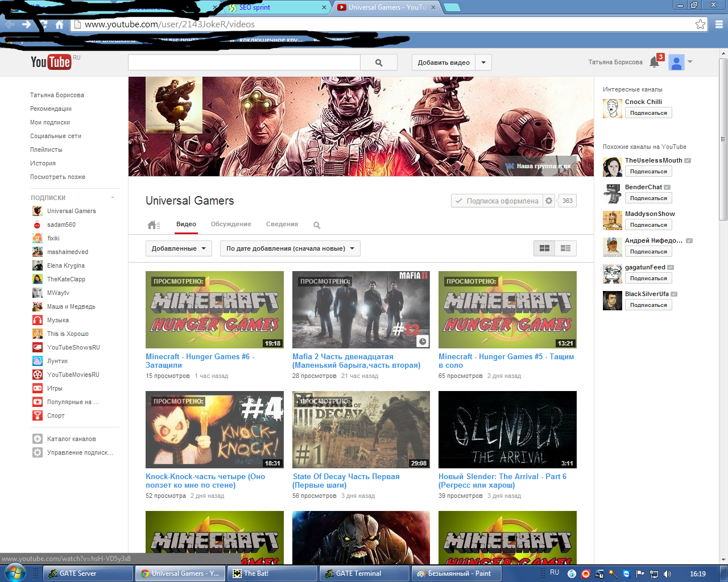Open the Спорт subscription
Image resolution: width=728 pixels, height=582 pixels.
56,415
